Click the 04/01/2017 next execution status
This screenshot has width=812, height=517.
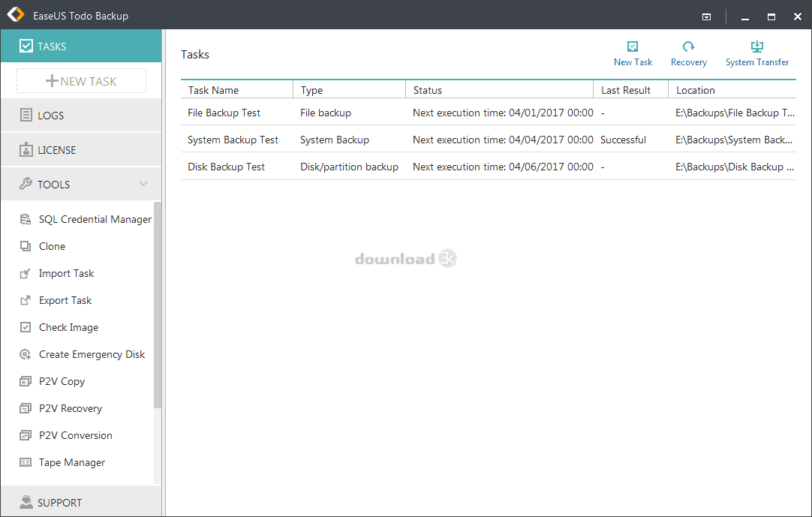503,113
